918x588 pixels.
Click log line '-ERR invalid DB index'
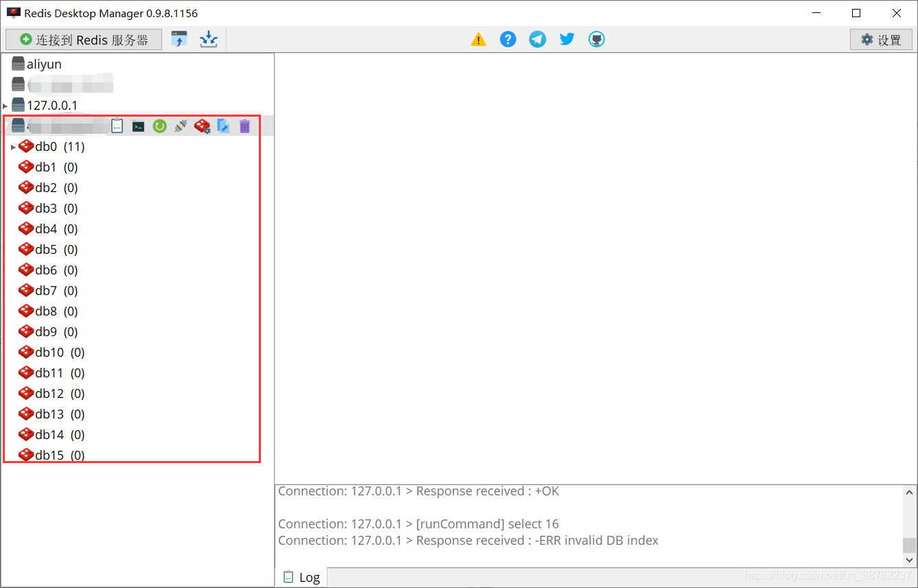[468, 541]
